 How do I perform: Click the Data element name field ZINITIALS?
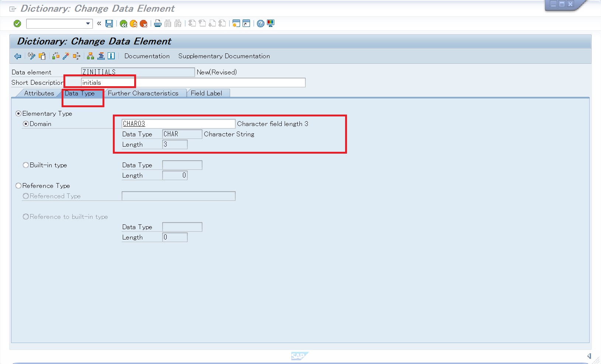[138, 72]
